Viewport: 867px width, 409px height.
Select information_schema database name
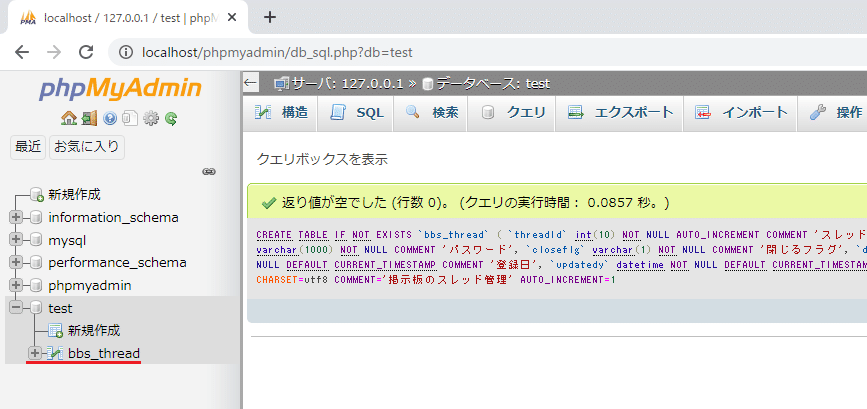[x=113, y=217]
